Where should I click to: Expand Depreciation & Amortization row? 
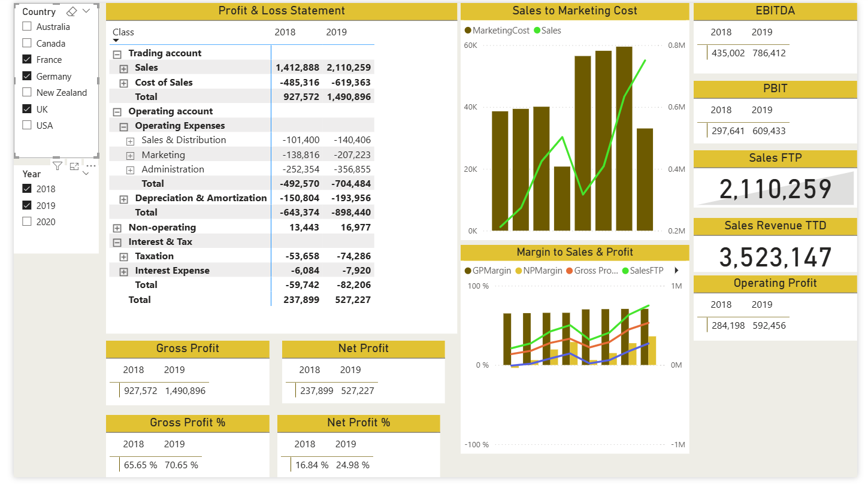[124, 199]
